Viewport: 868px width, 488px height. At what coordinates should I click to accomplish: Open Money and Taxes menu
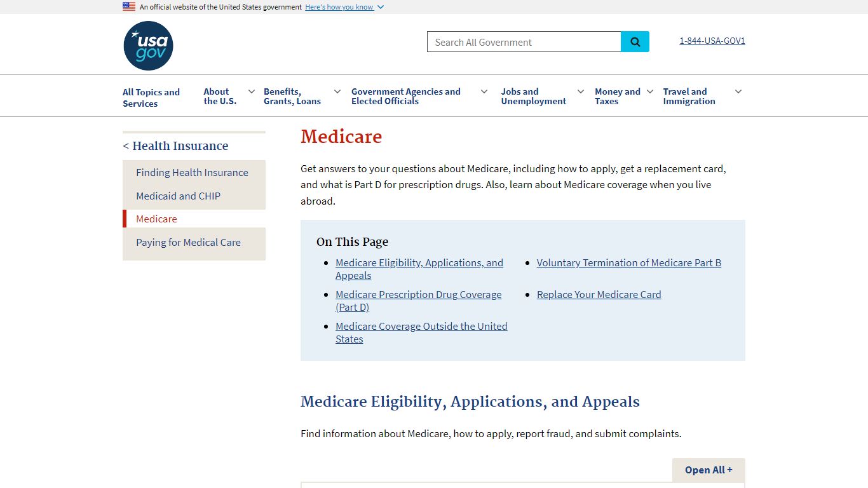pyautogui.click(x=617, y=97)
